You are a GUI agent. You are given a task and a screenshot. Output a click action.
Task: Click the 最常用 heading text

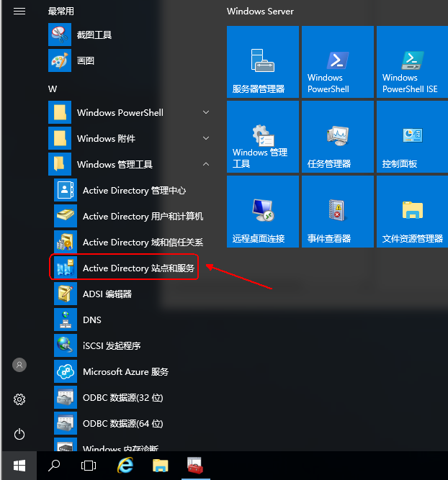coord(61,12)
